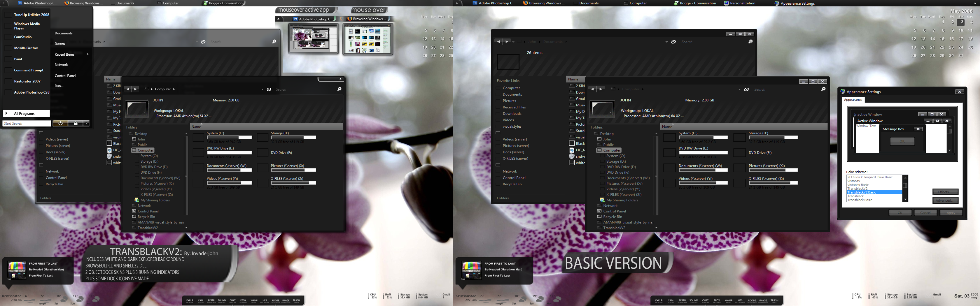The height and width of the screenshot is (306, 980).
Task: Click OK beside Cancel in Appearance Settings
Action: [x=900, y=212]
